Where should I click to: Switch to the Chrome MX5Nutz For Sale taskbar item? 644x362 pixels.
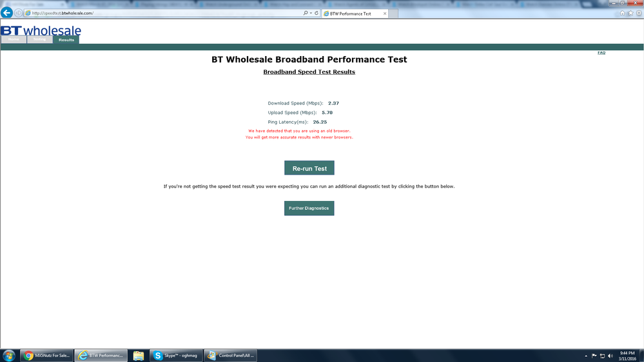[x=46, y=356]
